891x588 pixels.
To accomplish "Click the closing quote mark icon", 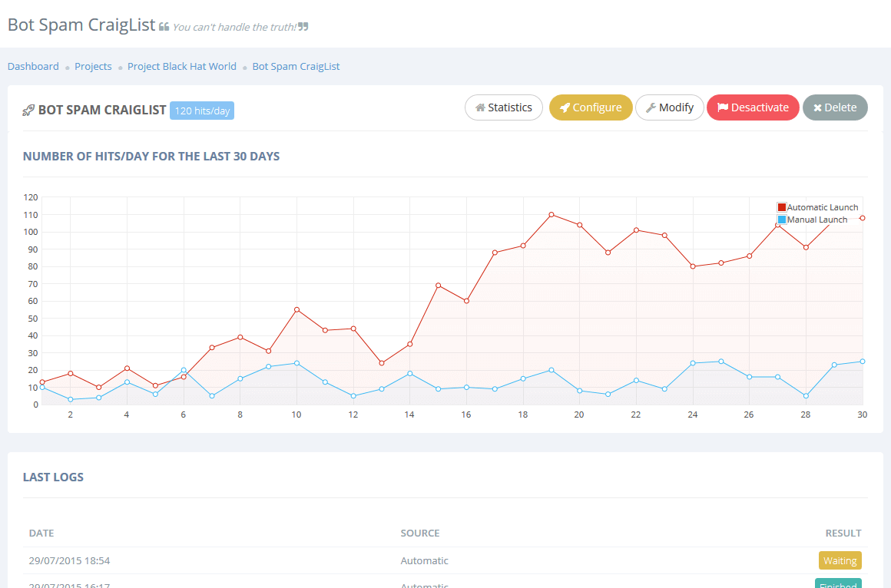I will (x=303, y=26).
